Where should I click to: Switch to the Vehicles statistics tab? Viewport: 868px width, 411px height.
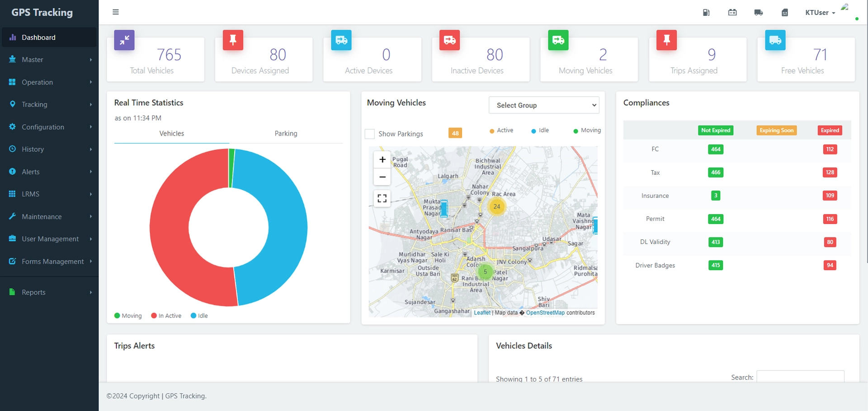[172, 134]
